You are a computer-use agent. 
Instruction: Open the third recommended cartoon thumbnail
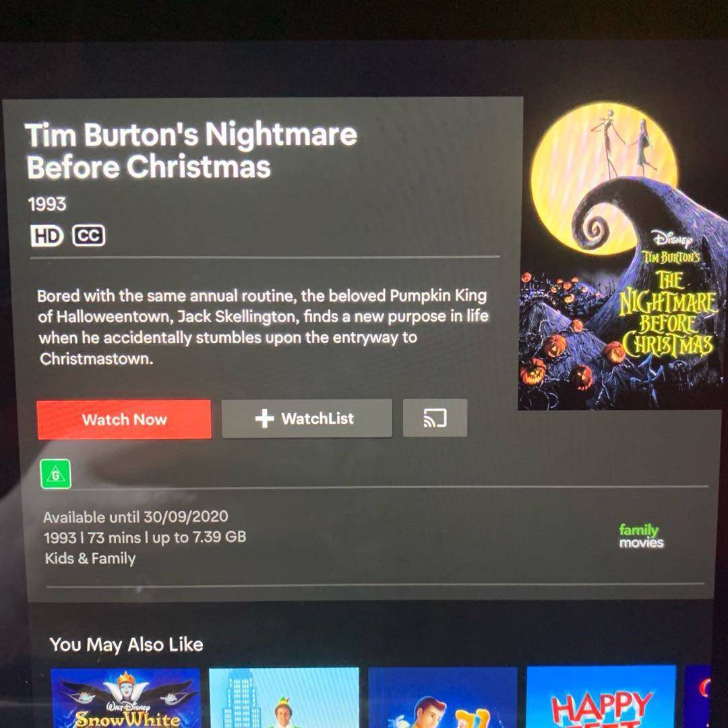(442, 698)
